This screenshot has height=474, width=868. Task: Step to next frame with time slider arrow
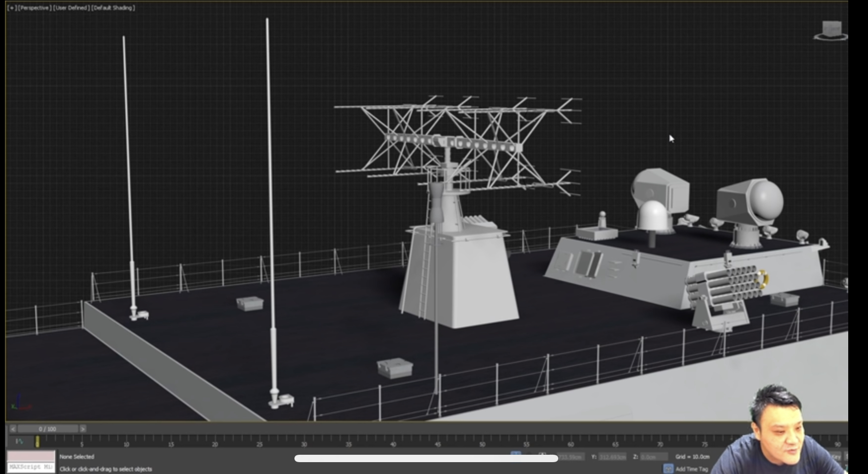pyautogui.click(x=83, y=429)
